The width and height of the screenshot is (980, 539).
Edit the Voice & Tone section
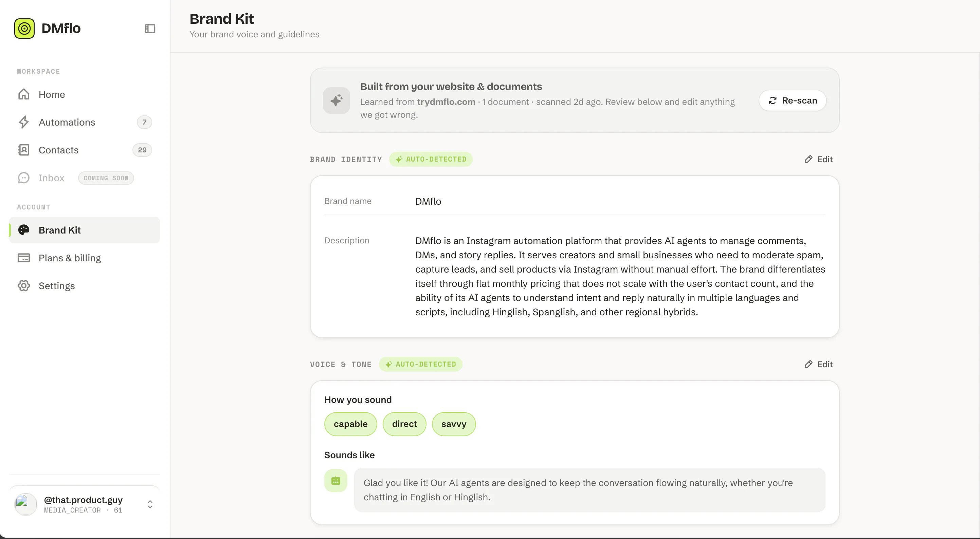pos(818,364)
